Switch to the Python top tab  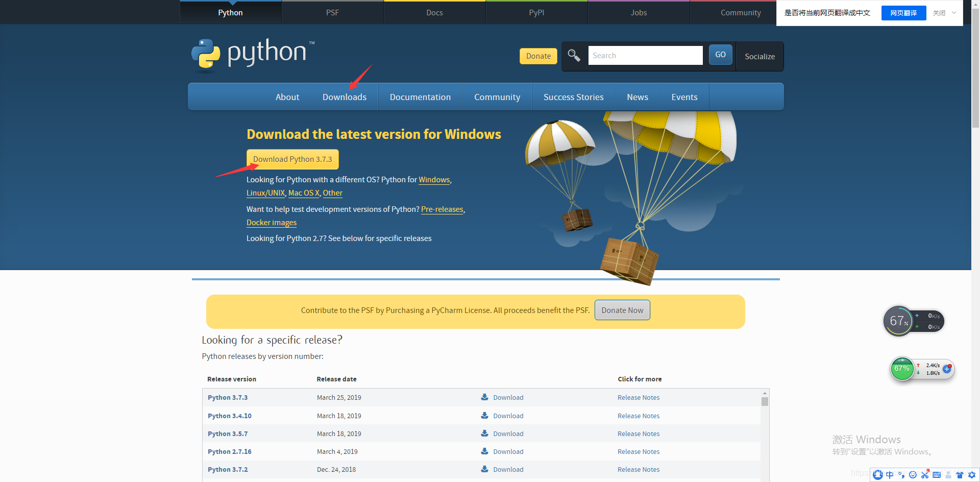click(230, 12)
